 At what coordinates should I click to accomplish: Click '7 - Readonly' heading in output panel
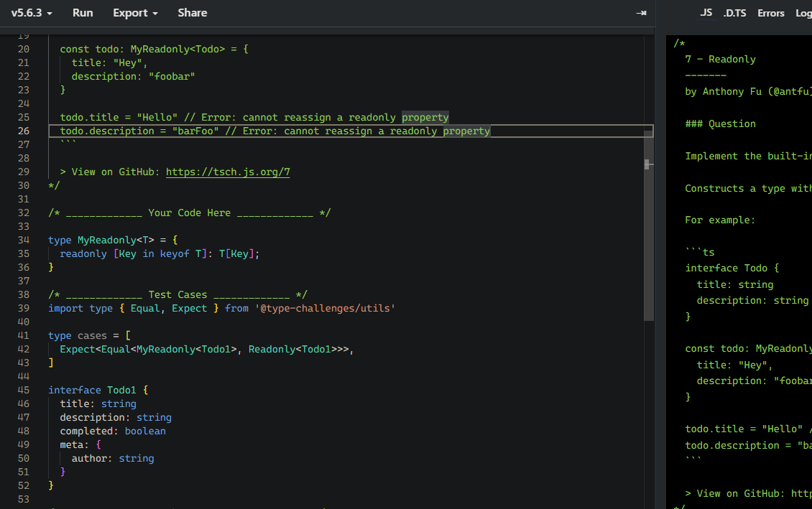coord(720,59)
